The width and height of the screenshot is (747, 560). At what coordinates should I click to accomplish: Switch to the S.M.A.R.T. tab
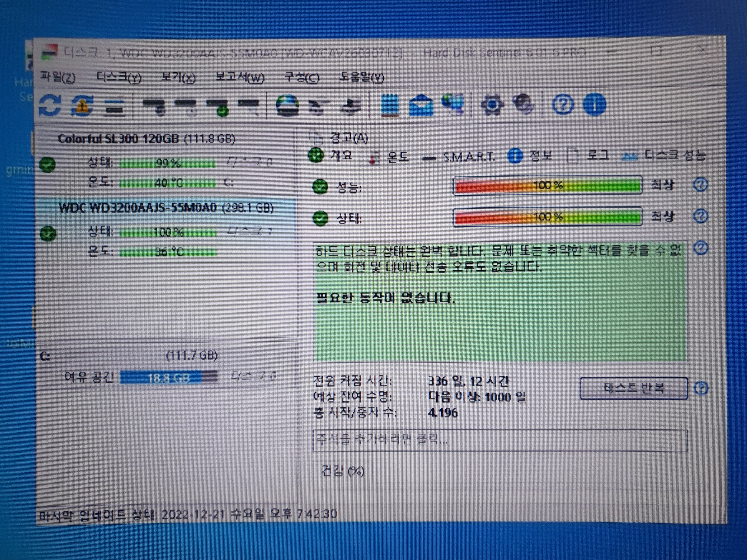click(459, 157)
